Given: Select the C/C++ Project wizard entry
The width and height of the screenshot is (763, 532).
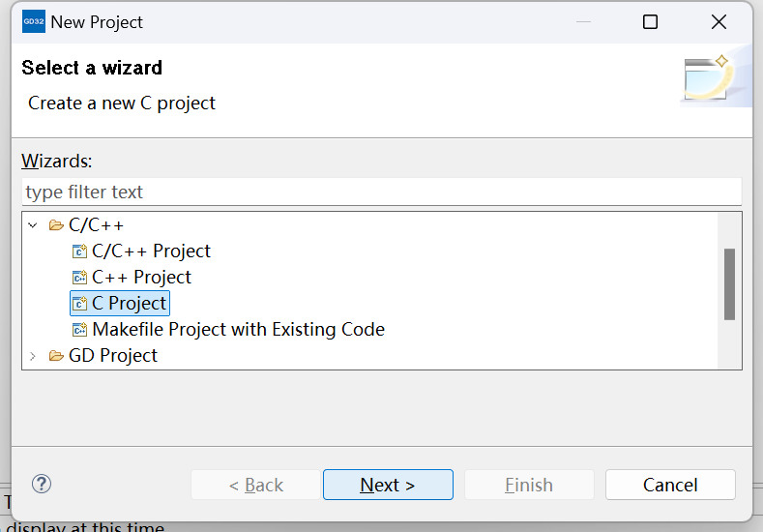Looking at the screenshot, I should (x=151, y=251).
